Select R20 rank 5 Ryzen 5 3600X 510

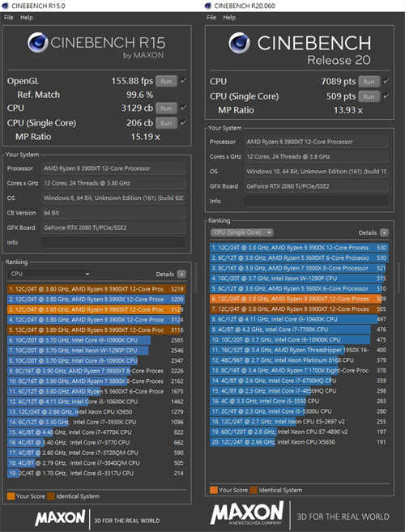(x=299, y=288)
